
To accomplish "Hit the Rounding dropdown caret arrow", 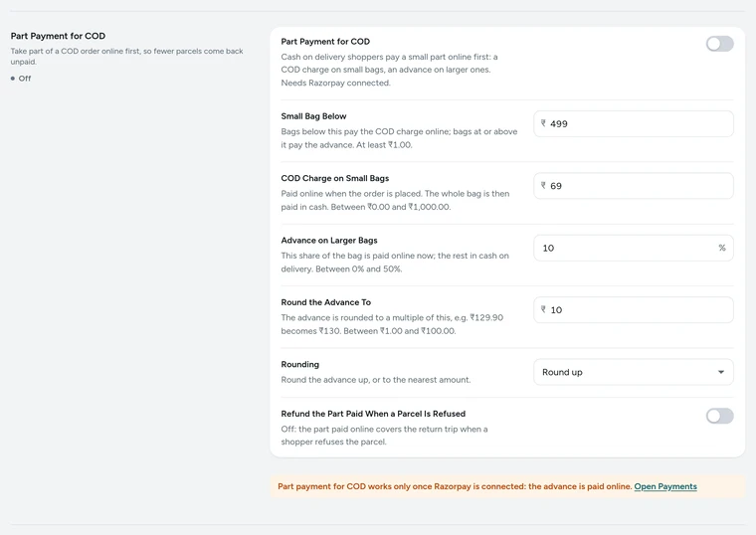I will point(721,372).
